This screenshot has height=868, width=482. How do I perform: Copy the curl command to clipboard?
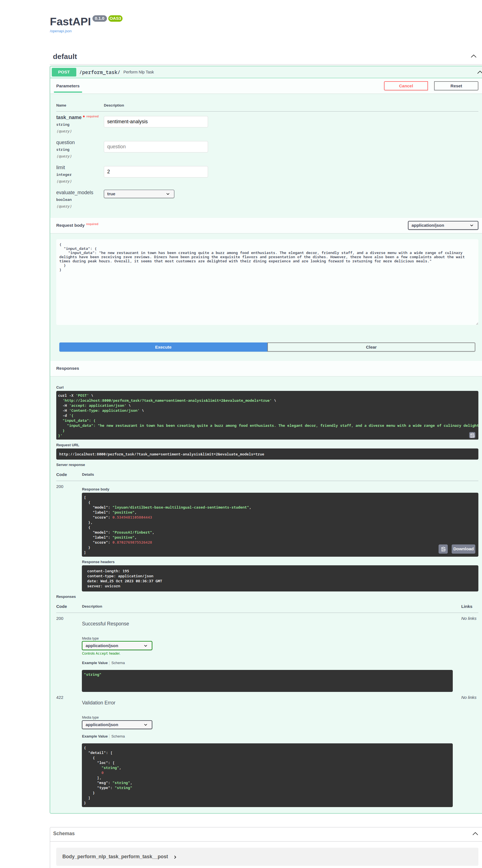tap(472, 435)
